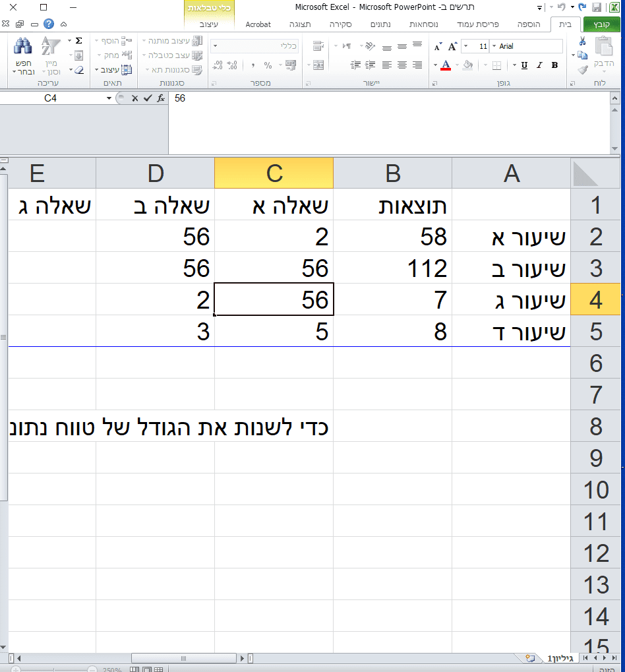625x672 pixels.
Task: Open the File tab (קובץ)
Action: [601, 24]
